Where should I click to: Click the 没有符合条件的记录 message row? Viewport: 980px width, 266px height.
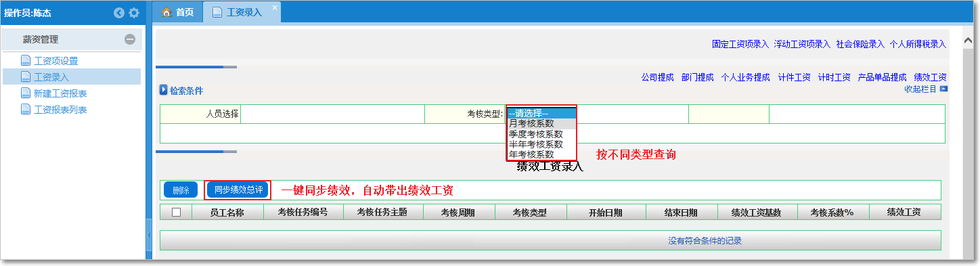click(550, 240)
